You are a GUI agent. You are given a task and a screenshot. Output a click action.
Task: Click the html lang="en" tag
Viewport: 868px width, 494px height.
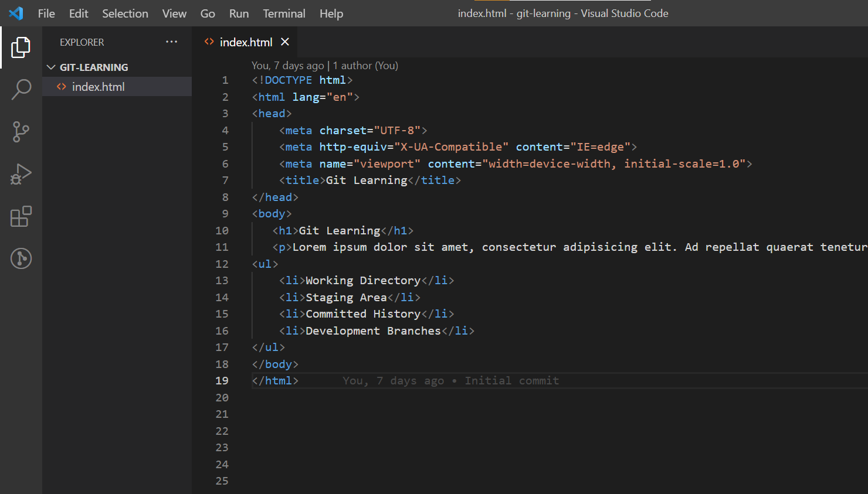pos(306,97)
